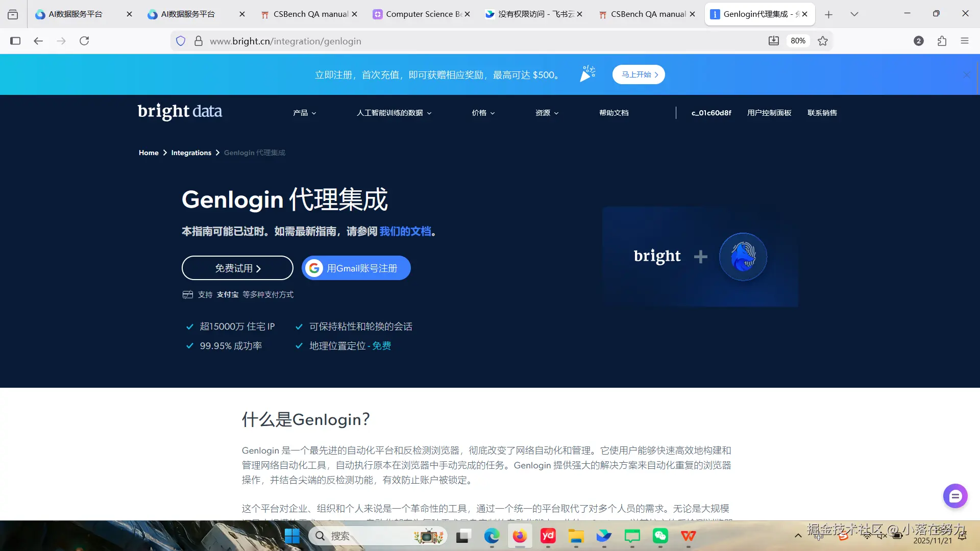The width and height of the screenshot is (980, 551).
Task: Click the 免费试用 button
Action: pyautogui.click(x=237, y=267)
